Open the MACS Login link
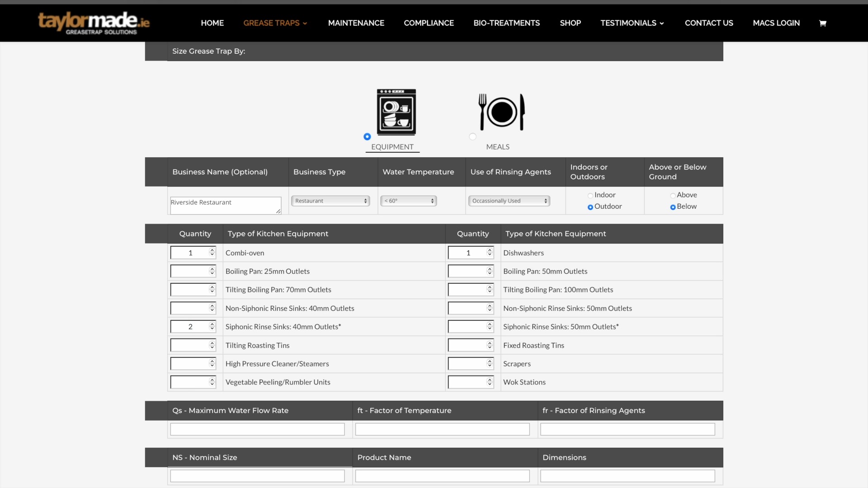Viewport: 868px width, 488px height. pos(776,23)
